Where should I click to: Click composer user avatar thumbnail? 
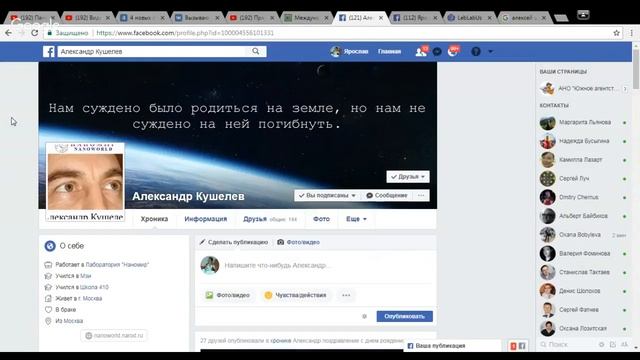click(210, 265)
